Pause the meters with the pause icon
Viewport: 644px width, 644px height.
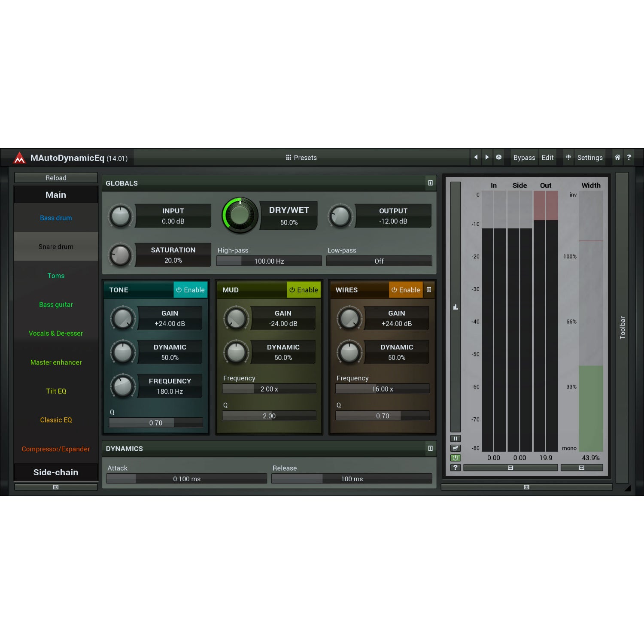click(x=456, y=438)
